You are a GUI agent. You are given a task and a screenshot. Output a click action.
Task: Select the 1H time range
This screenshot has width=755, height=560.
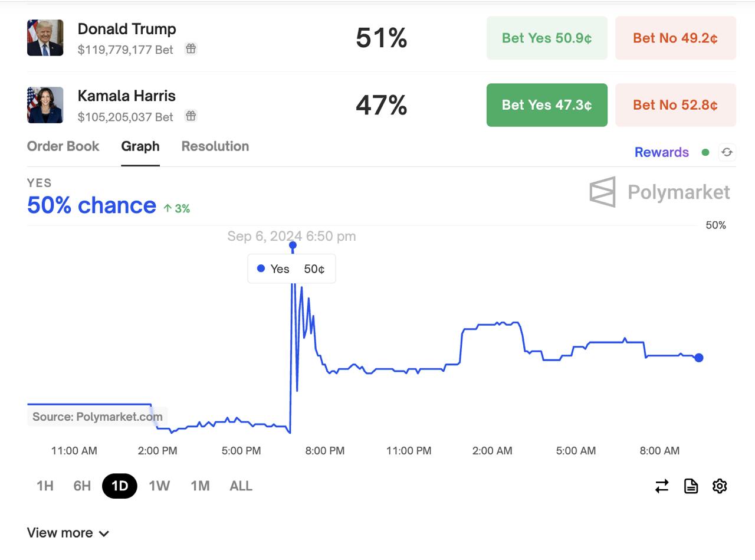tap(45, 486)
